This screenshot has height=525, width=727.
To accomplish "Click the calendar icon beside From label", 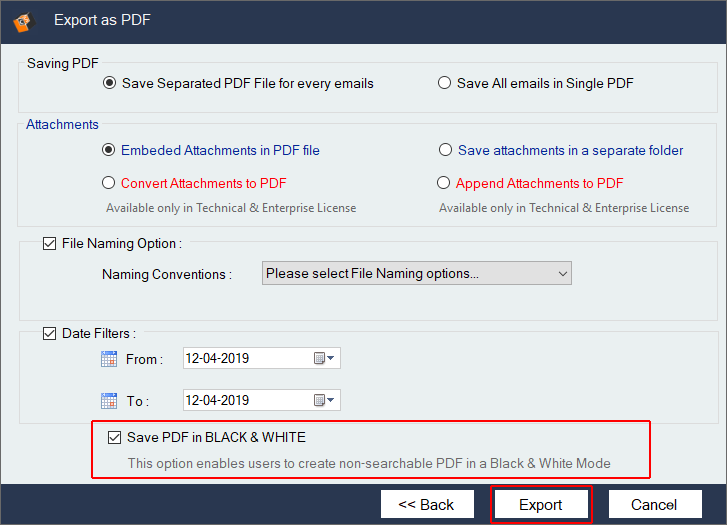I will 110,359.
